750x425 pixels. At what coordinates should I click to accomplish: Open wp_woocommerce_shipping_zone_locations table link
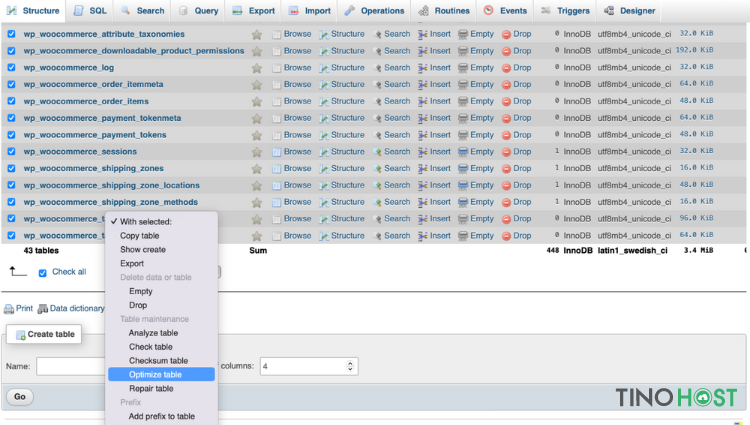[x=111, y=185]
